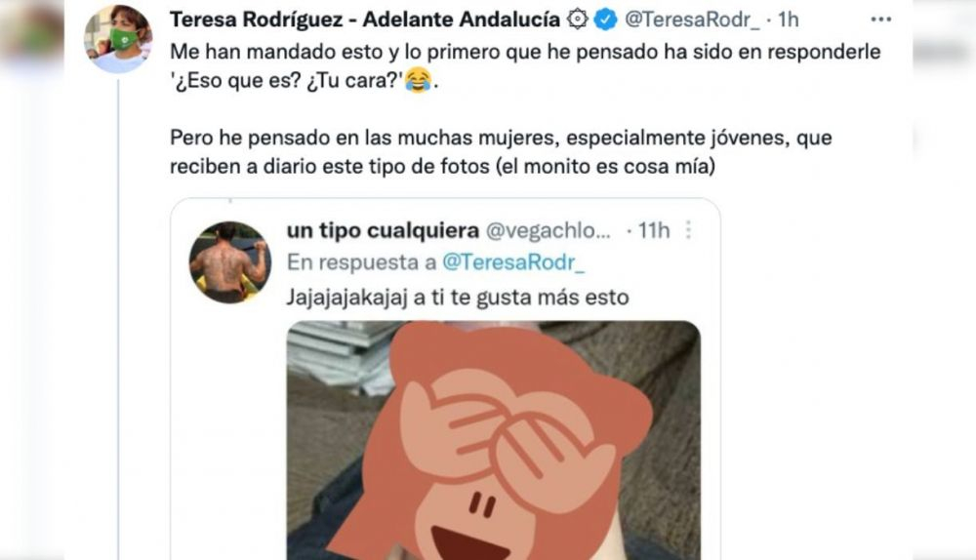
Task: Click the En respuesta a label
Action: click(x=362, y=262)
